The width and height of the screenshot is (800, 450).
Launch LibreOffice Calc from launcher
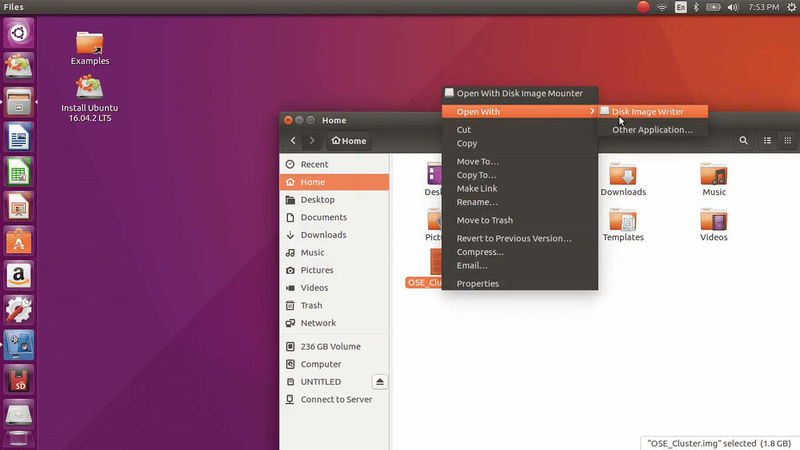click(19, 171)
